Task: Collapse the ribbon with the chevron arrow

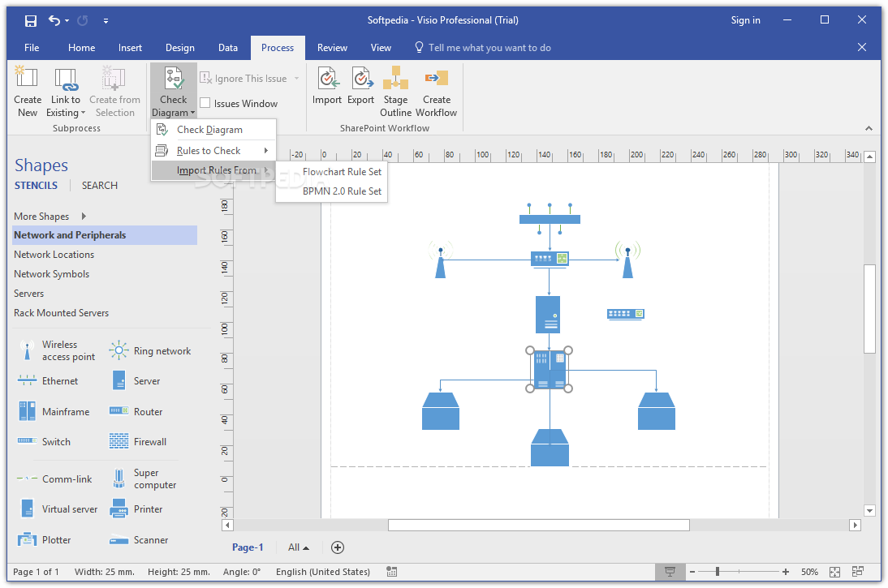Action: [869, 128]
